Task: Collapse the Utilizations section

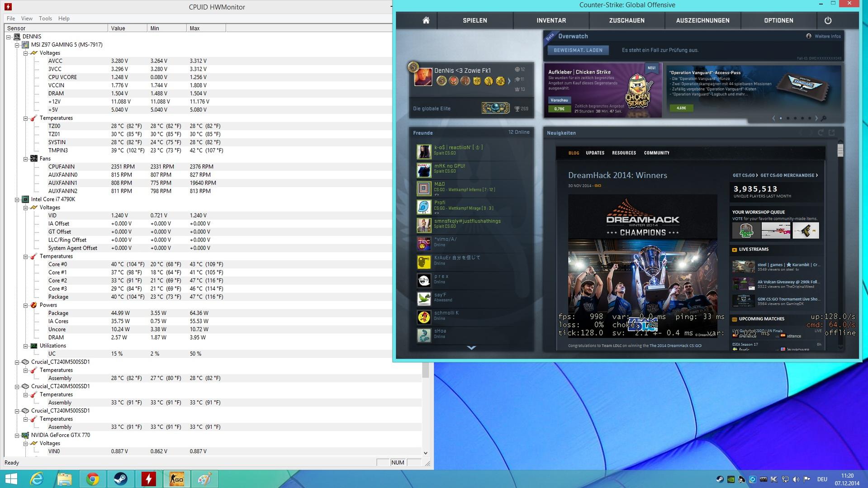Action: tap(26, 346)
